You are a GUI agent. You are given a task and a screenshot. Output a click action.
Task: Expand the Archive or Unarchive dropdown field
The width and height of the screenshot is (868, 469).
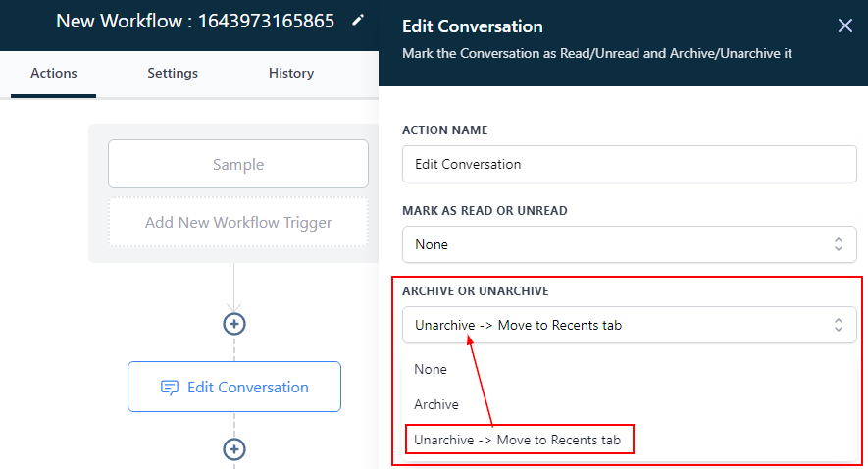pyautogui.click(x=618, y=325)
